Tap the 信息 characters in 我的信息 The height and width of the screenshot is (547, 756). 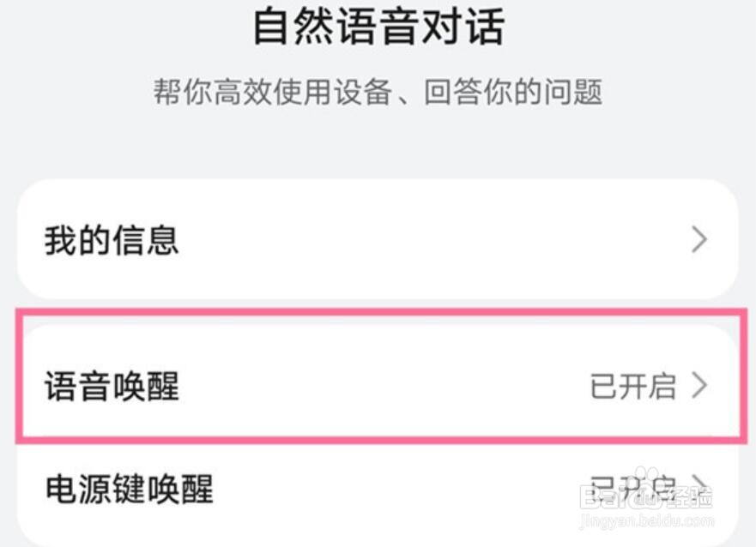[146, 240]
